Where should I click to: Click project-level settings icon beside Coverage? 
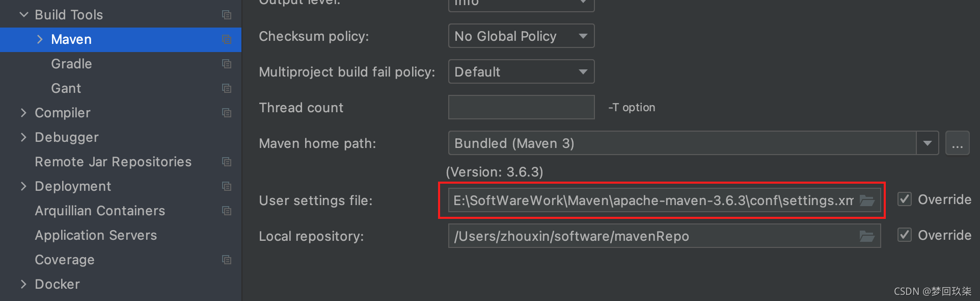(x=227, y=260)
